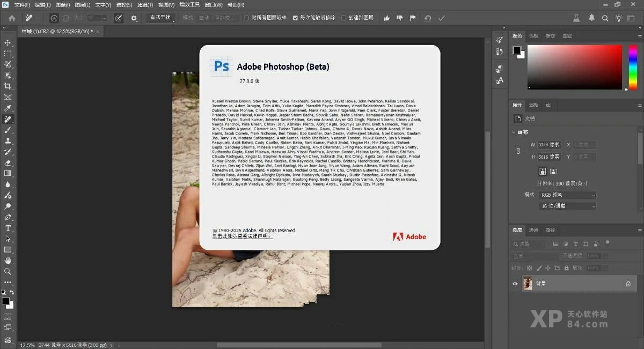Hide the 背景 layer with eye icon
Viewport: 644px width, 349px height.
coord(515,284)
